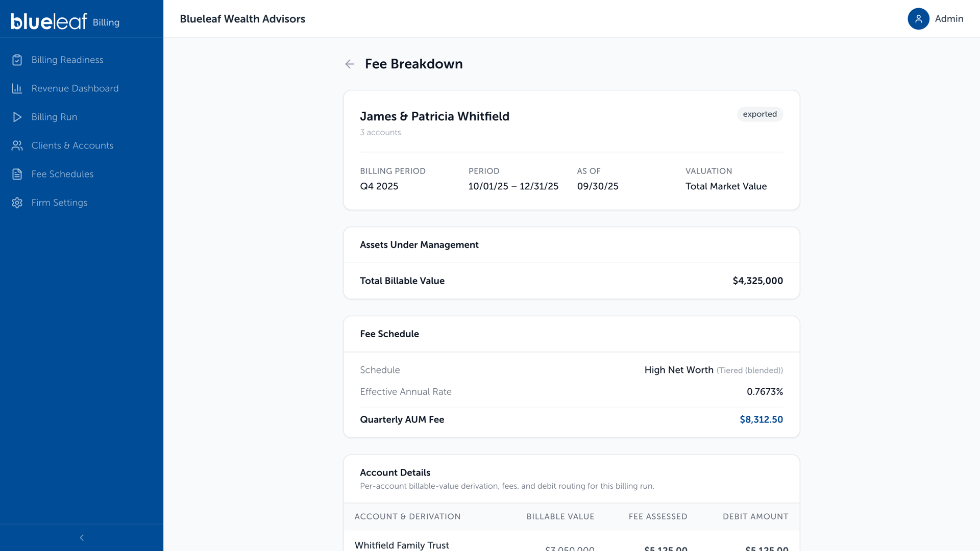Viewport: 980px width, 551px height.
Task: Click the 0.7673% effective annual rate
Action: click(765, 392)
